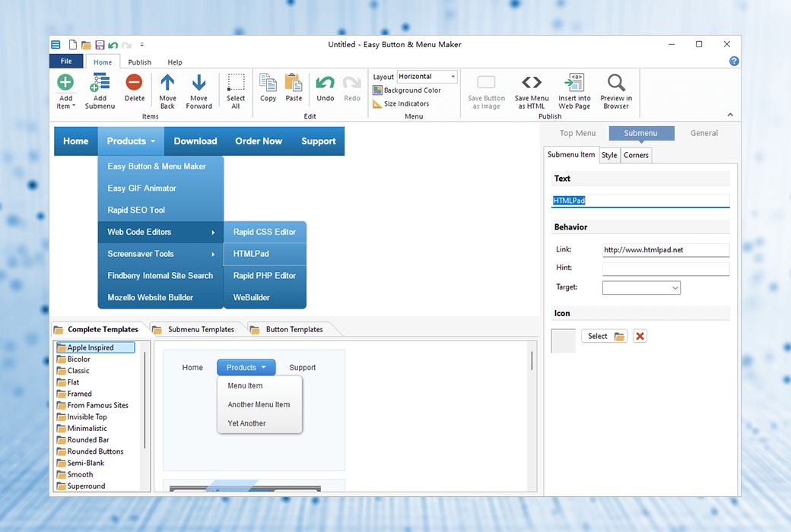Click the Home item in the menu preview

tap(75, 141)
